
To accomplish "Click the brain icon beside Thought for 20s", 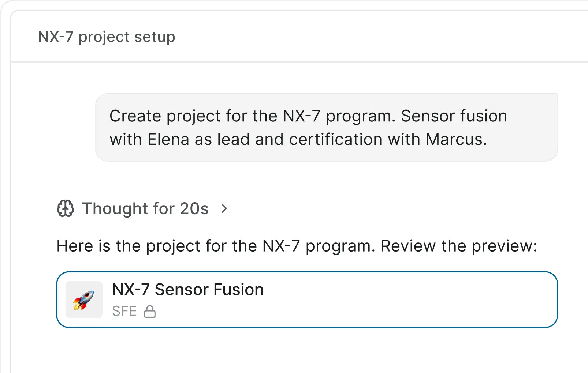I will (66, 208).
